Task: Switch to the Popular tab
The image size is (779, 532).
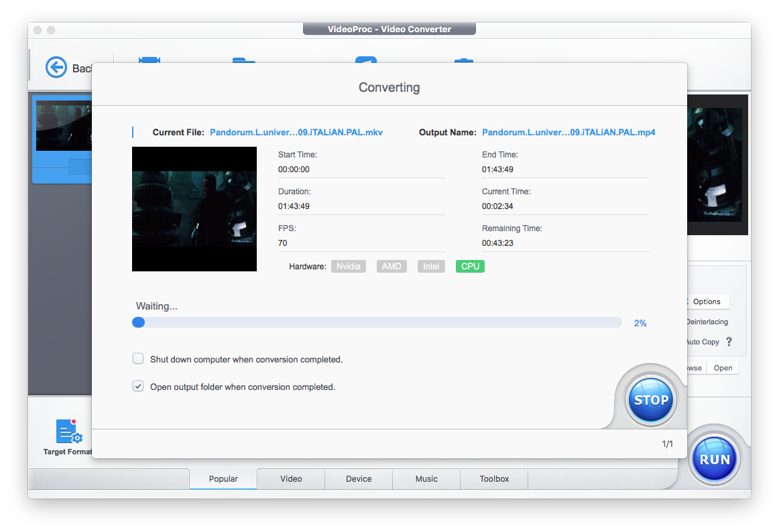Action: tap(223, 479)
